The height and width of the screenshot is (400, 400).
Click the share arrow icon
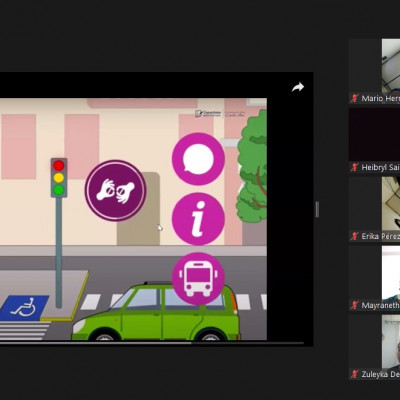298,87
